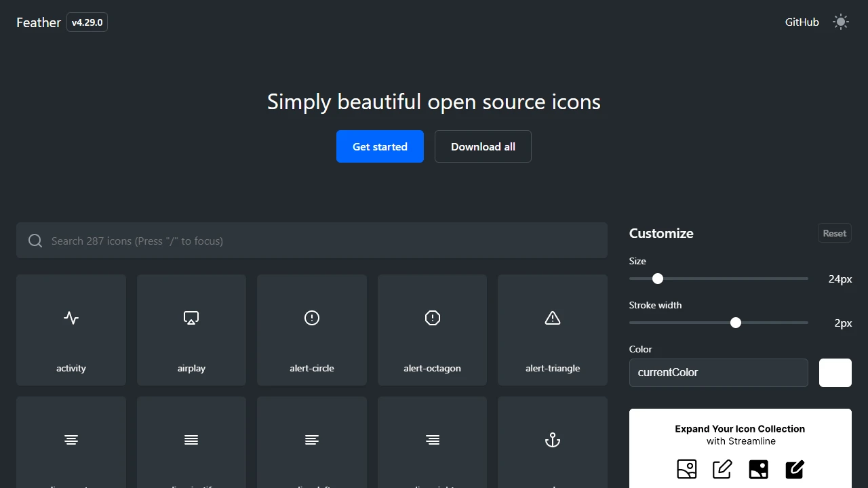Click the Feather logo

pos(38,22)
